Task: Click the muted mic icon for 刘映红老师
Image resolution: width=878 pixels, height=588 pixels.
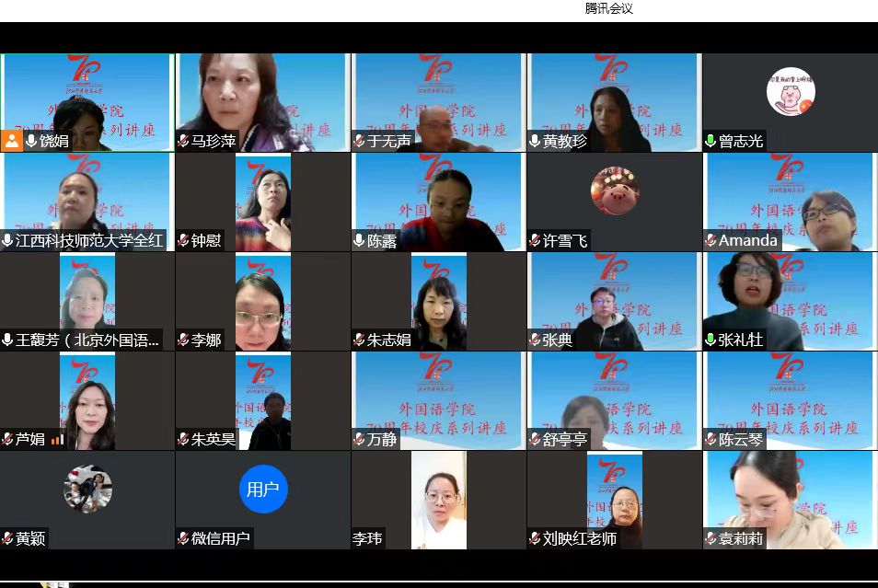Action: (535, 538)
